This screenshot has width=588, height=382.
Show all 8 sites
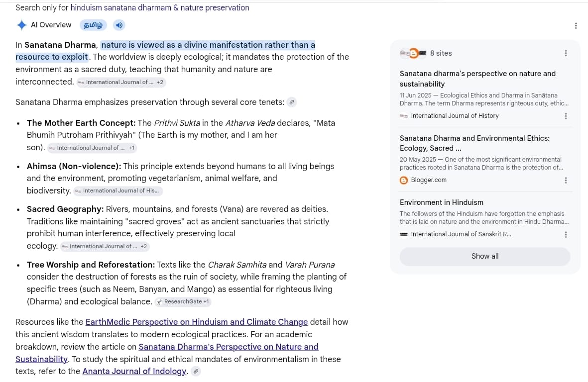coord(485,256)
